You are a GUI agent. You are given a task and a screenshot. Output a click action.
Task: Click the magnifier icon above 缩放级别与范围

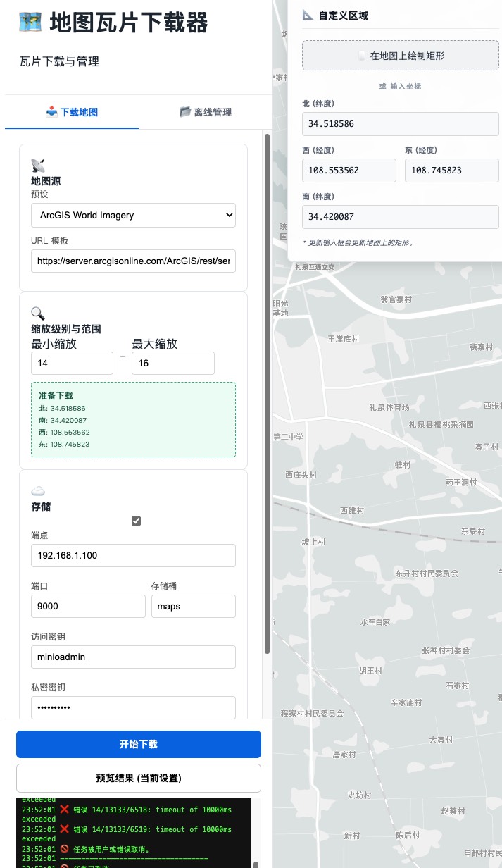(38, 314)
